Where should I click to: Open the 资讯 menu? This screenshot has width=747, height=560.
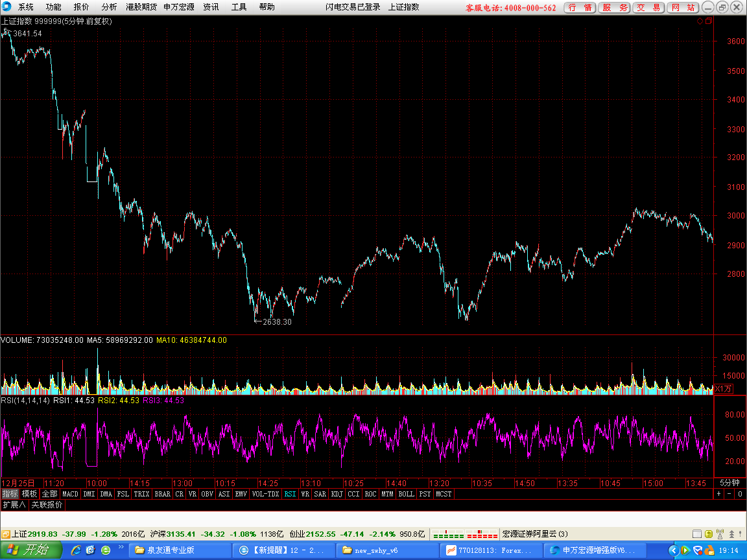tap(211, 7)
